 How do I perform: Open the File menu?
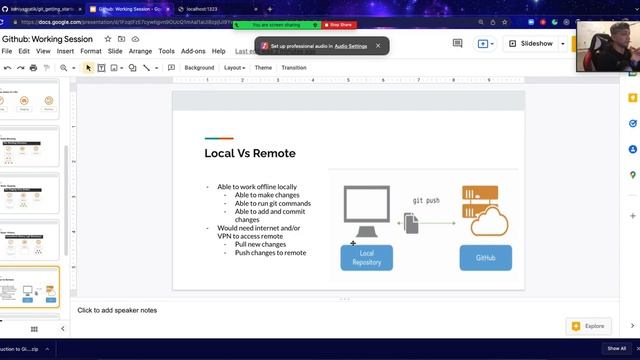tap(7, 51)
